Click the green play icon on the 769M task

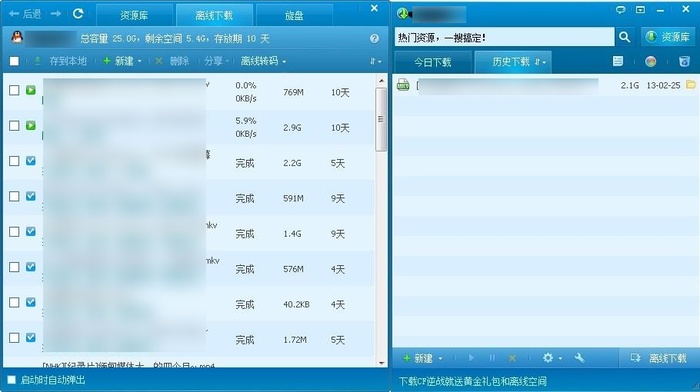(x=30, y=90)
